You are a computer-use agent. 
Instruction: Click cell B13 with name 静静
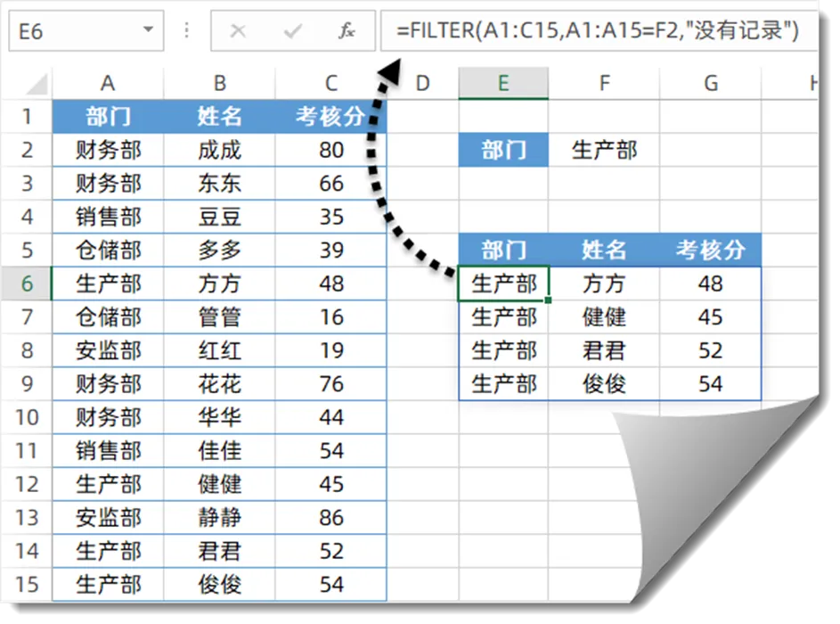[x=219, y=518]
